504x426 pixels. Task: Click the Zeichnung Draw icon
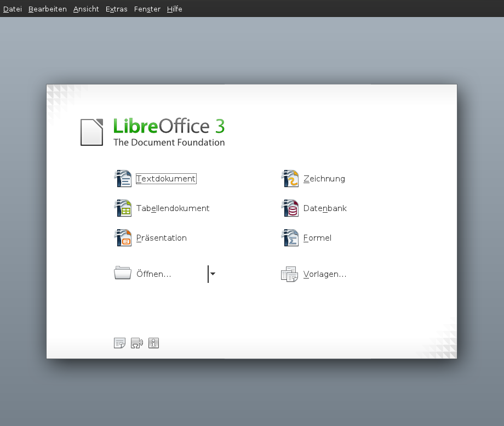click(290, 179)
